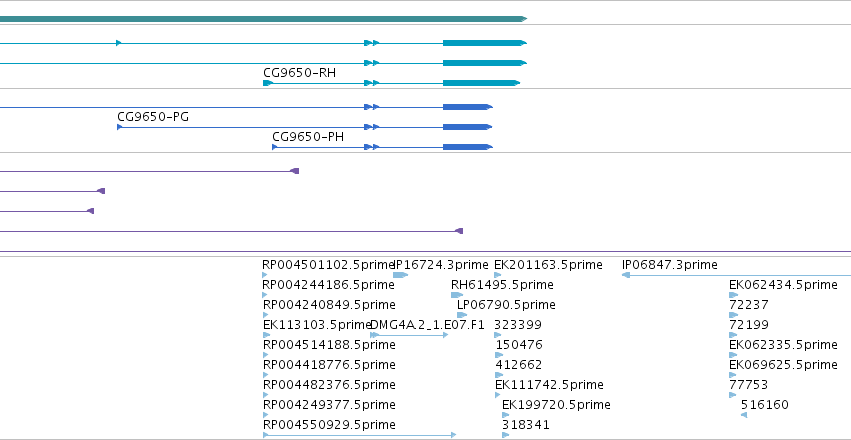
Task: Select the EK111742.5prime feature label
Action: tap(549, 385)
